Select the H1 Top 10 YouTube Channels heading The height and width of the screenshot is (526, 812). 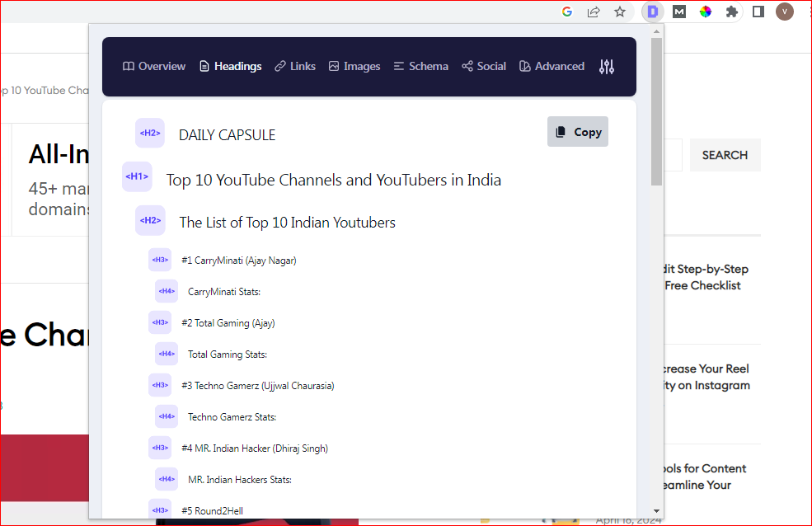333,180
